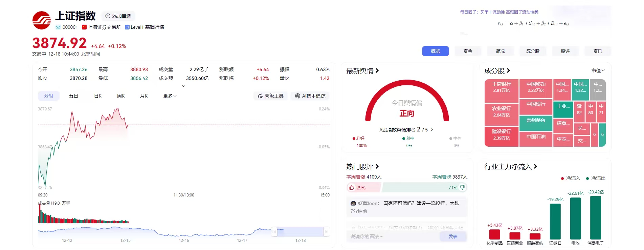Select the 五日 chart period
The width and height of the screenshot is (644, 250).
click(x=73, y=96)
